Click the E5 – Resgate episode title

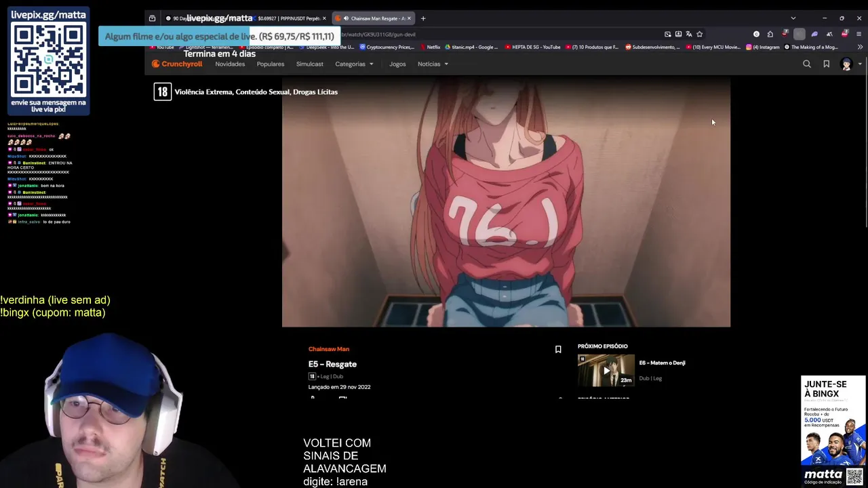coord(332,364)
